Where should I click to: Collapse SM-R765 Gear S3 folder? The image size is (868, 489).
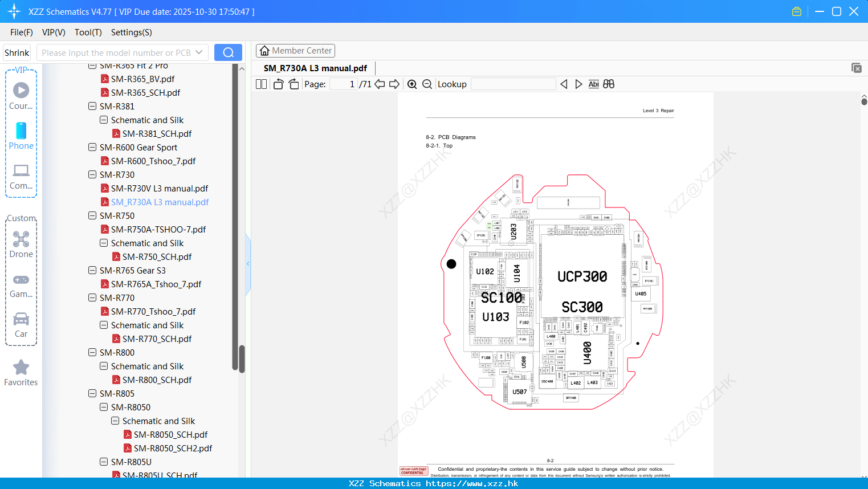[92, 270]
